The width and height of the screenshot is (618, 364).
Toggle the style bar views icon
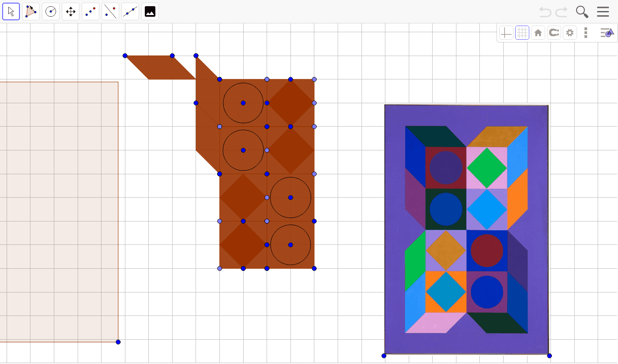(x=607, y=33)
